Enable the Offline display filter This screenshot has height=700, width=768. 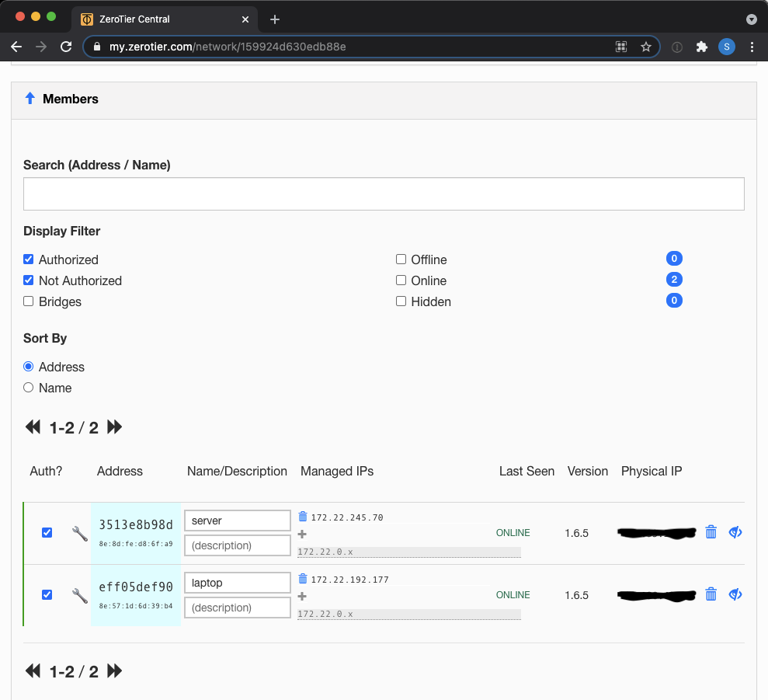401,259
